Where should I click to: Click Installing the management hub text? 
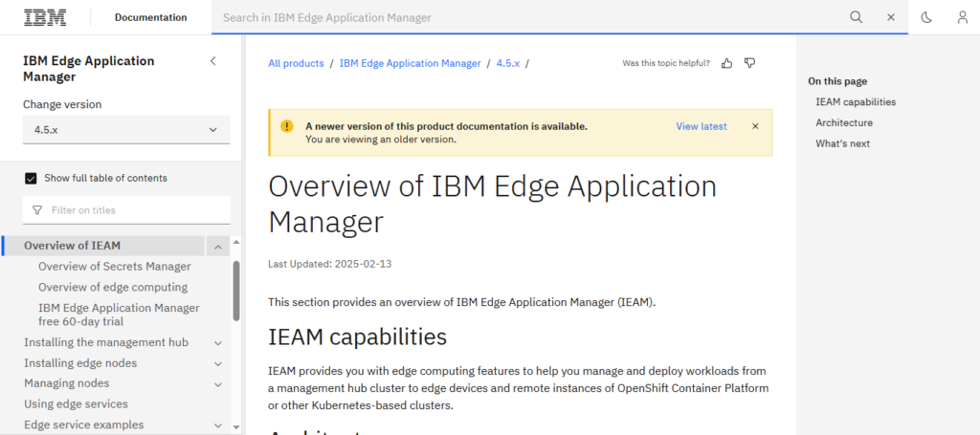106,342
